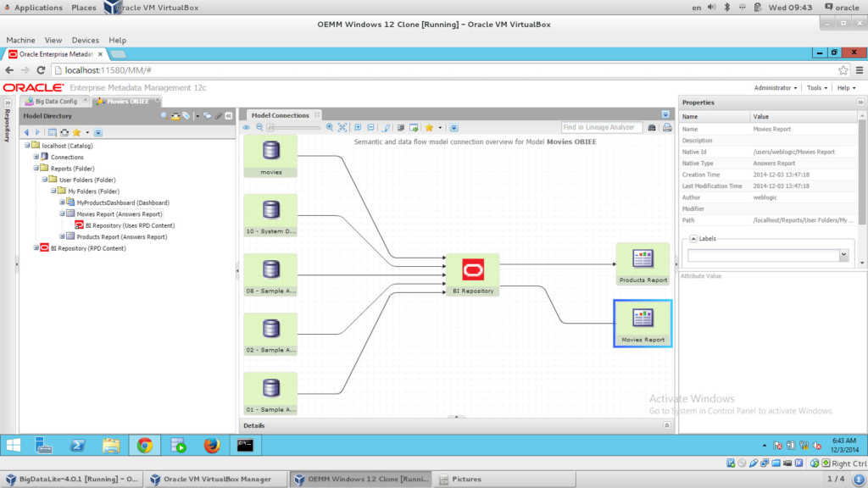This screenshot has height=488, width=868.
Task: Select the 08 - Sample A... database node
Action: coord(270,275)
